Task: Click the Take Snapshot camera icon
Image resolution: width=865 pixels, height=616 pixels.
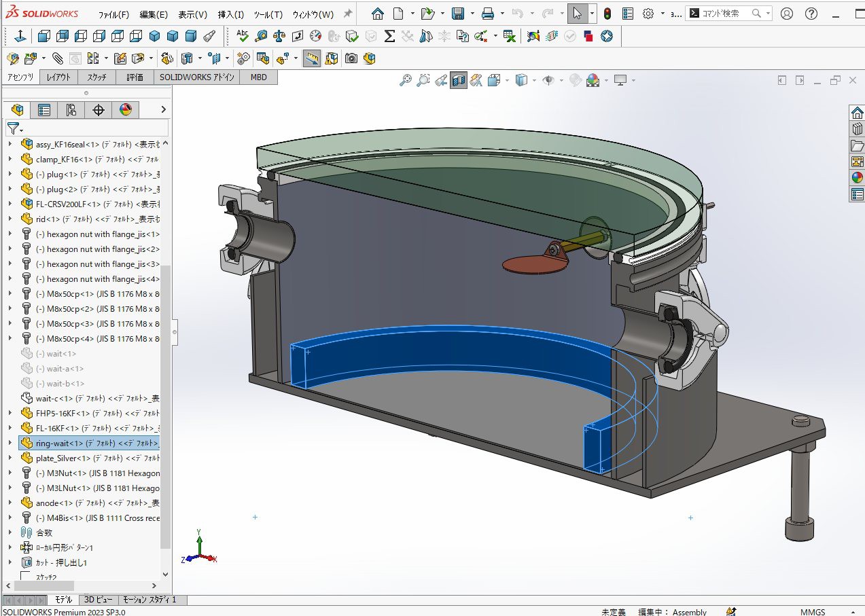Action: tap(351, 58)
